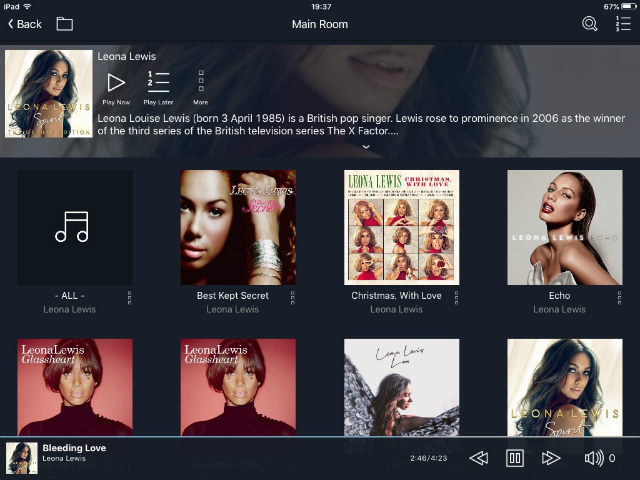This screenshot has width=640, height=480.
Task: Open the play queue list icon
Action: pos(623,24)
